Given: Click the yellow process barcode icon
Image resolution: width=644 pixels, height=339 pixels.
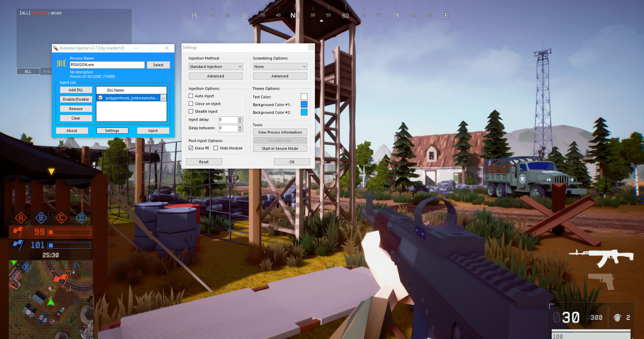Looking at the screenshot, I should (61, 63).
